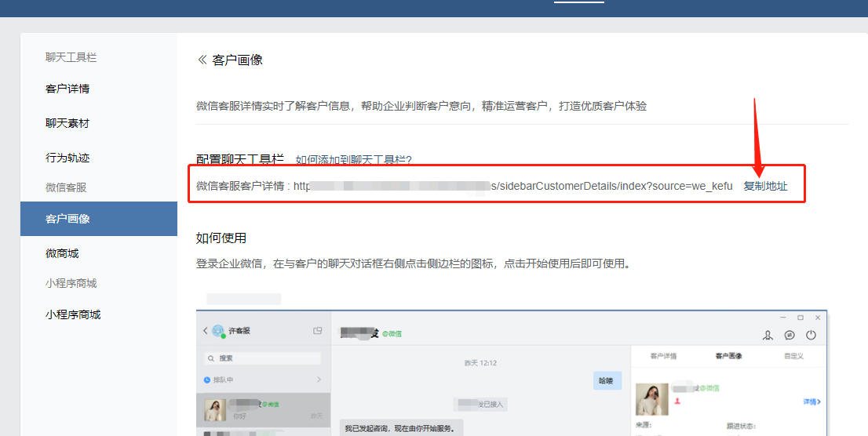Open 小程序商城 sidebar item
Screen dimensions: 868x436
(x=73, y=314)
